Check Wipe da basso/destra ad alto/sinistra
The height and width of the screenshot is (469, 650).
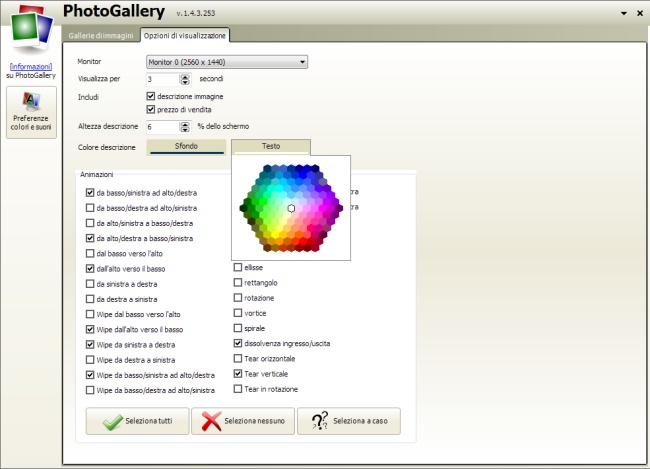[90, 390]
